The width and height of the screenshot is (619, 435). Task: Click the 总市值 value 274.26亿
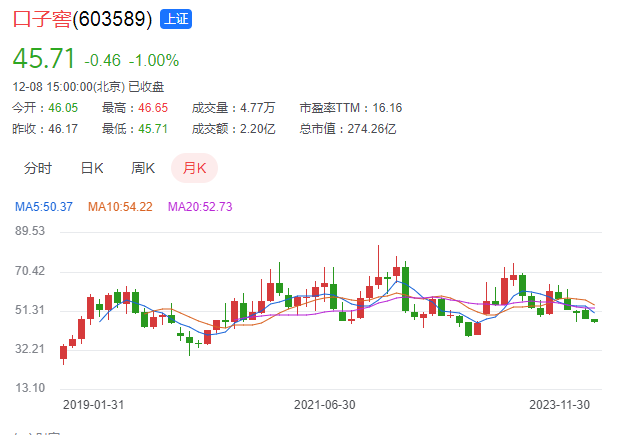(371, 129)
